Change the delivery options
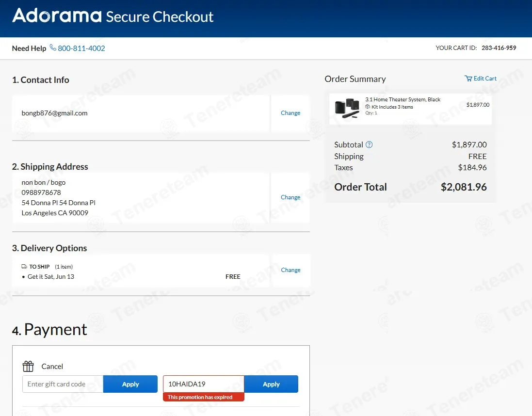Image resolution: width=532 pixels, height=416 pixels. pos(290,270)
